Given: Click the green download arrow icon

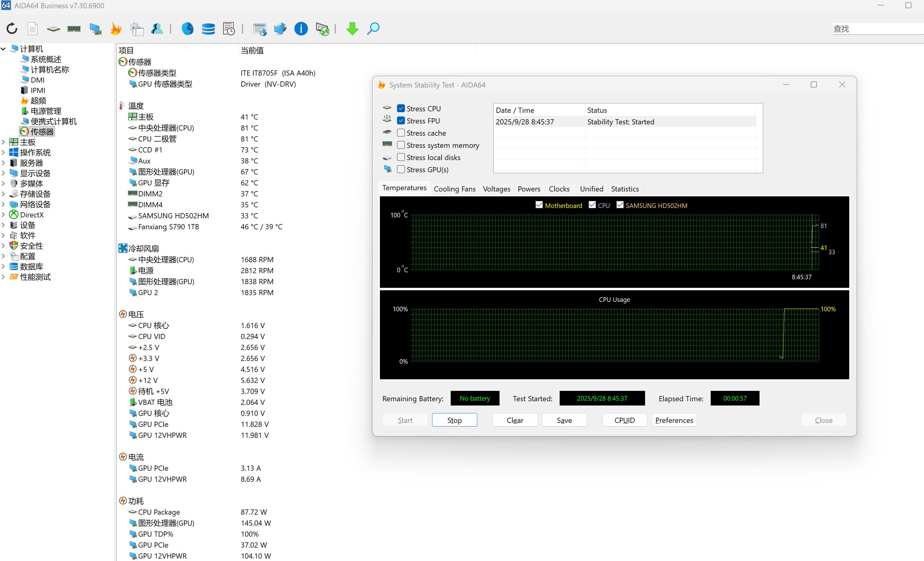Looking at the screenshot, I should coord(352,28).
